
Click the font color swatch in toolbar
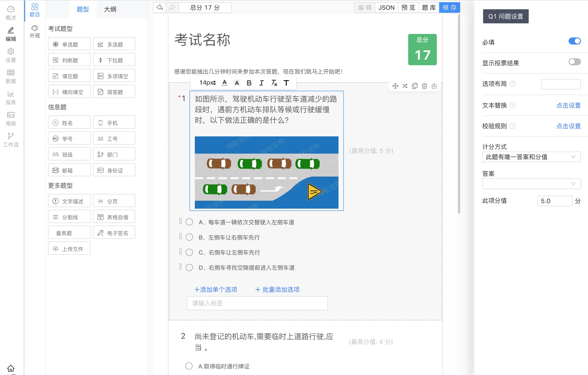pos(224,83)
